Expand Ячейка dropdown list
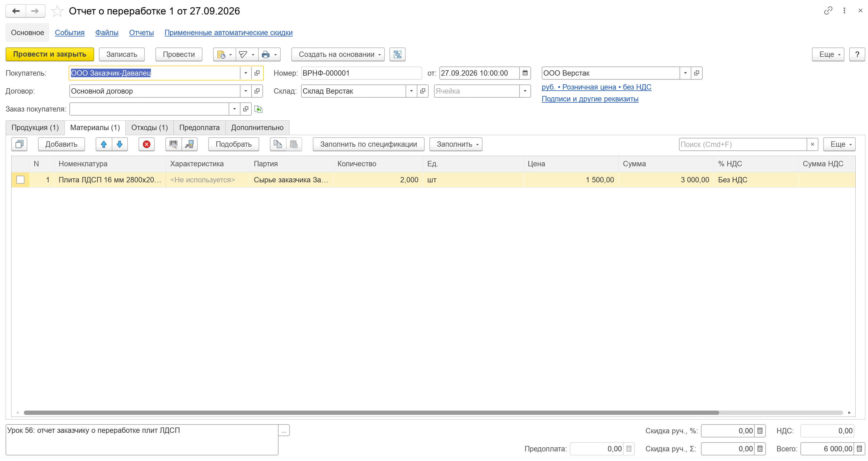This screenshot has height=461, width=868. (x=525, y=91)
